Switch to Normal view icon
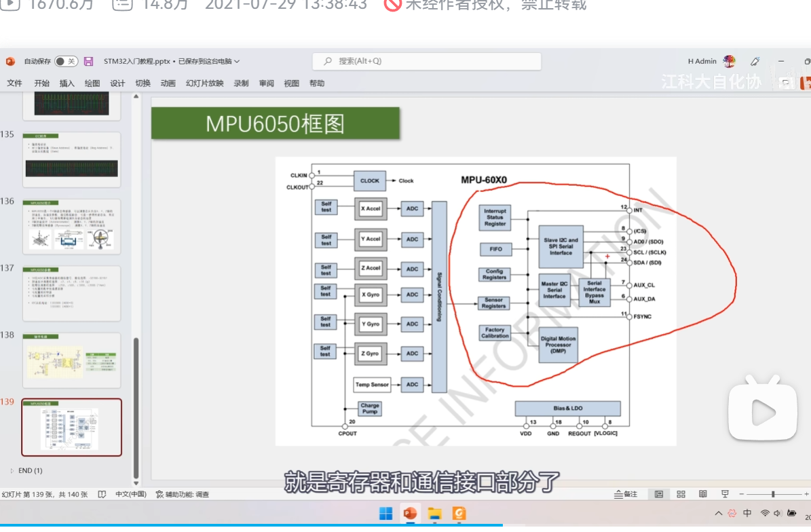Viewport: 811px width, 532px height. click(659, 494)
